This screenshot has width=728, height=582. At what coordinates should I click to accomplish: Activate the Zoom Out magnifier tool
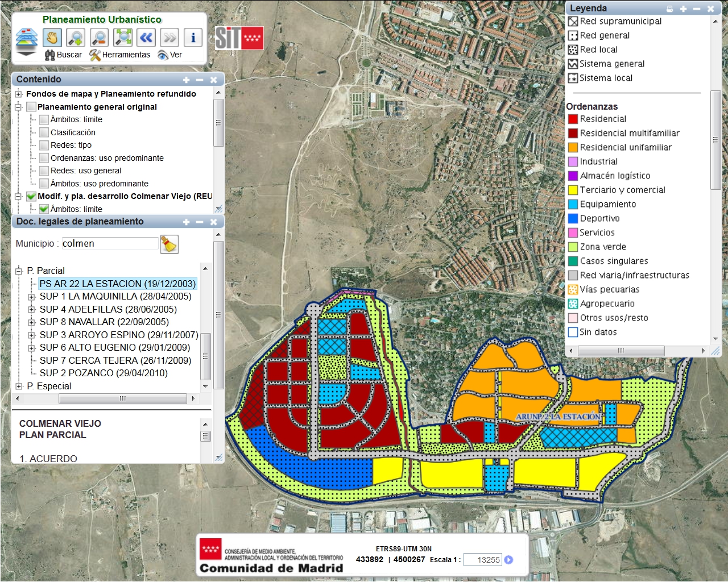click(x=99, y=38)
